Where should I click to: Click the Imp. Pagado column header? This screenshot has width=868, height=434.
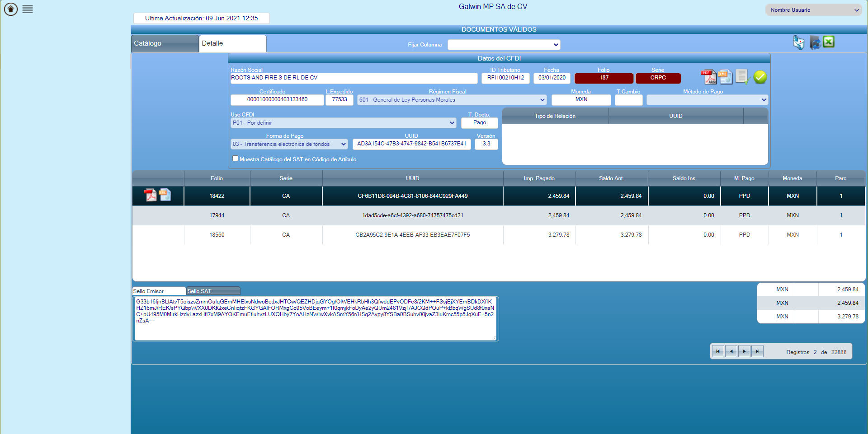(x=539, y=178)
